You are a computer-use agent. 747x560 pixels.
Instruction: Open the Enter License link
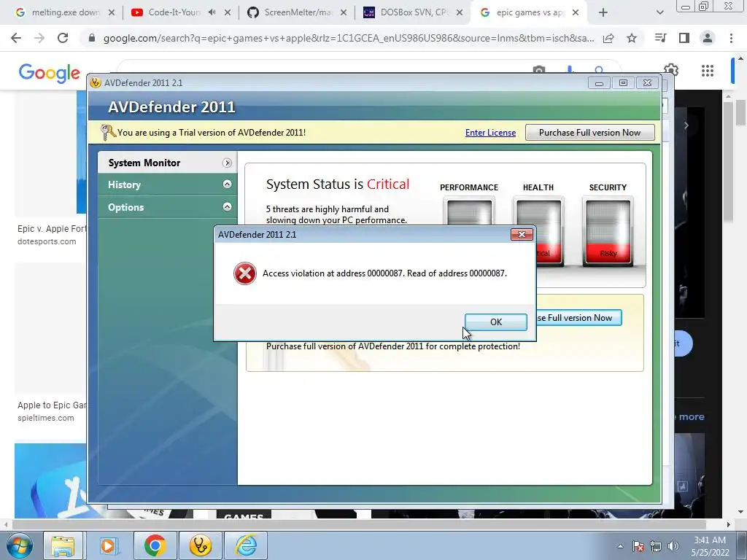pyautogui.click(x=490, y=133)
